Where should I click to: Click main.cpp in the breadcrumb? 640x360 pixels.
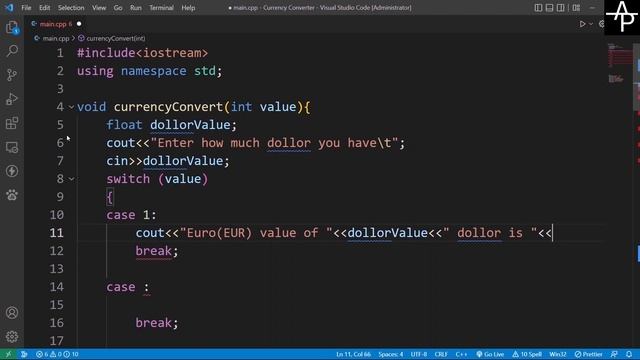click(x=56, y=38)
